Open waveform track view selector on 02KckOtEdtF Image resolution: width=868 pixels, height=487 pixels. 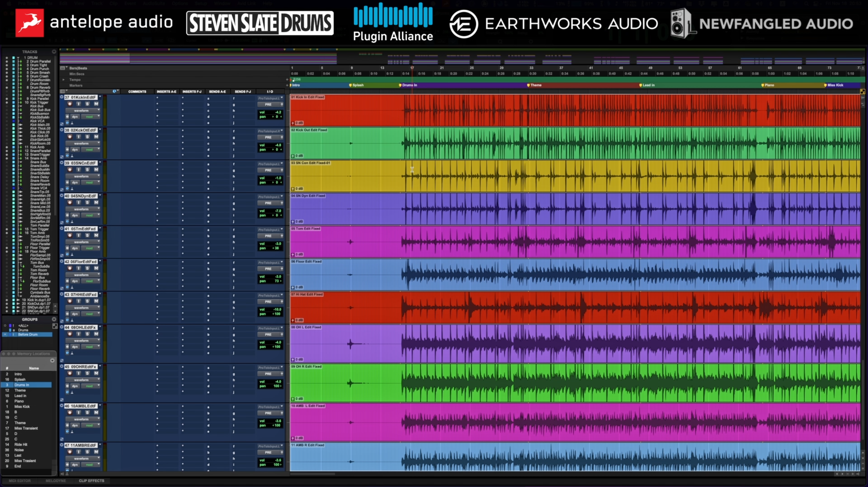(x=83, y=143)
